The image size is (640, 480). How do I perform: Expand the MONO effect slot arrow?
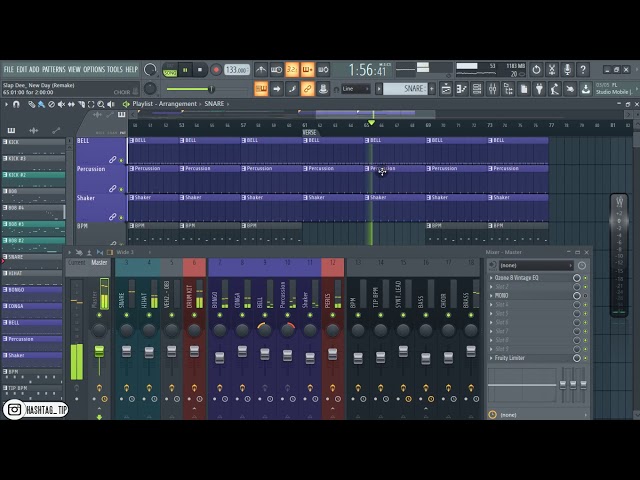point(491,296)
